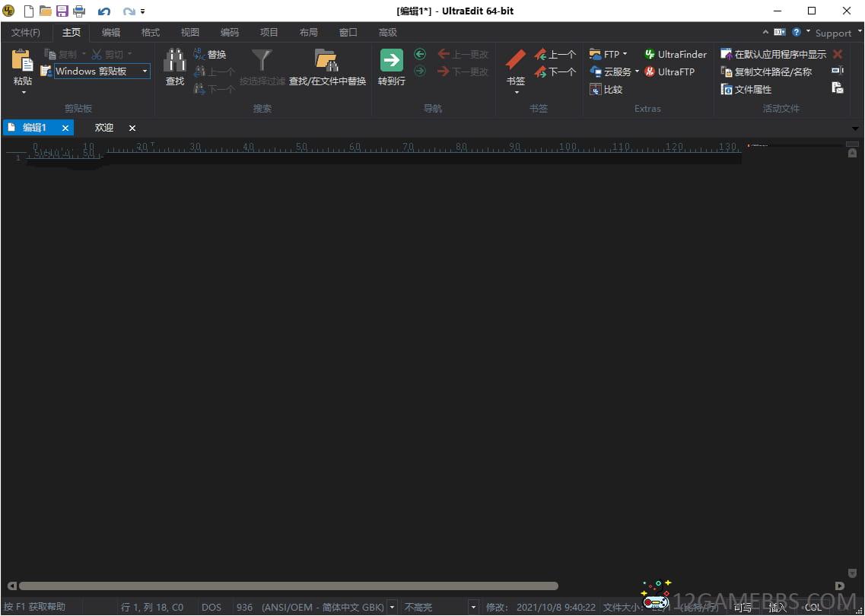The width and height of the screenshot is (865, 616).
Task: Click the Save icon in the title bar
Action: [62, 11]
